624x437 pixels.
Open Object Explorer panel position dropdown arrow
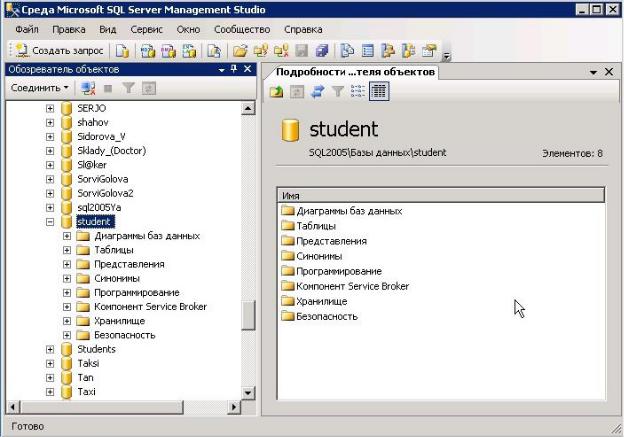pyautogui.click(x=222, y=70)
